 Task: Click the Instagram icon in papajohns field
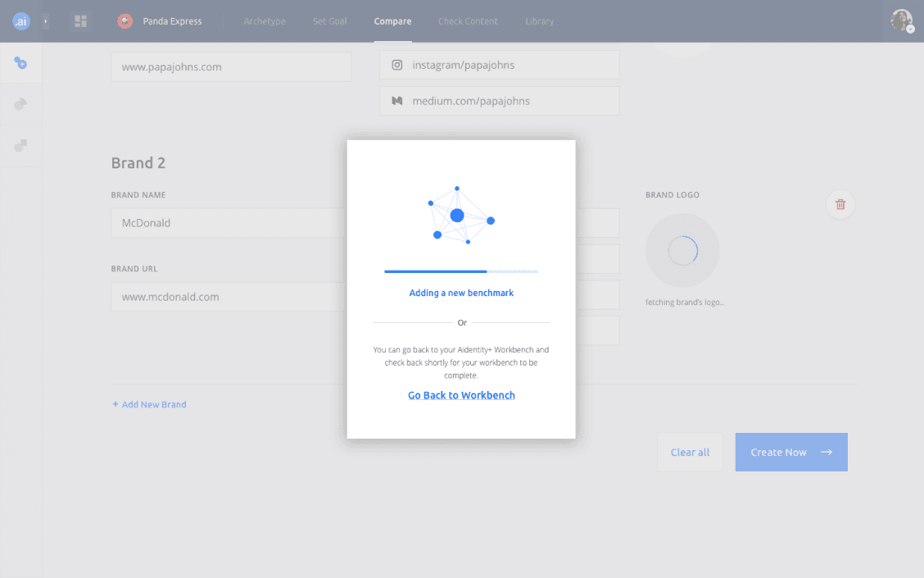point(397,65)
